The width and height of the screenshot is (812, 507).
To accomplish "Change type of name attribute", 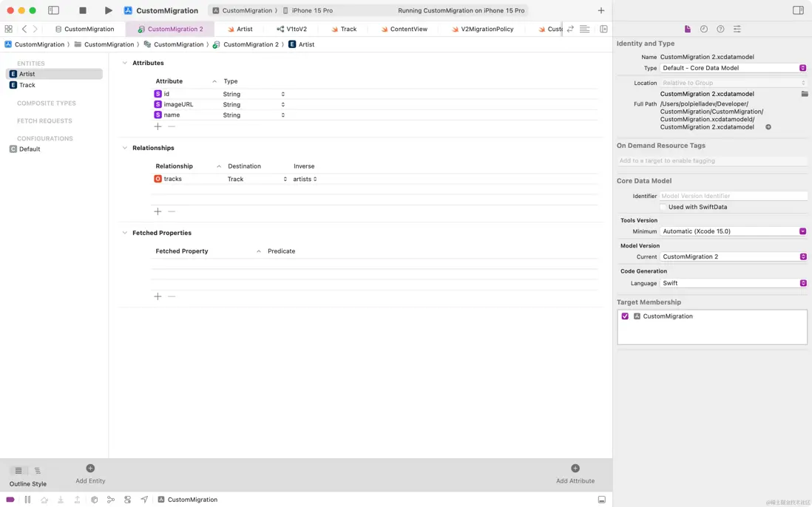I will pyautogui.click(x=254, y=115).
